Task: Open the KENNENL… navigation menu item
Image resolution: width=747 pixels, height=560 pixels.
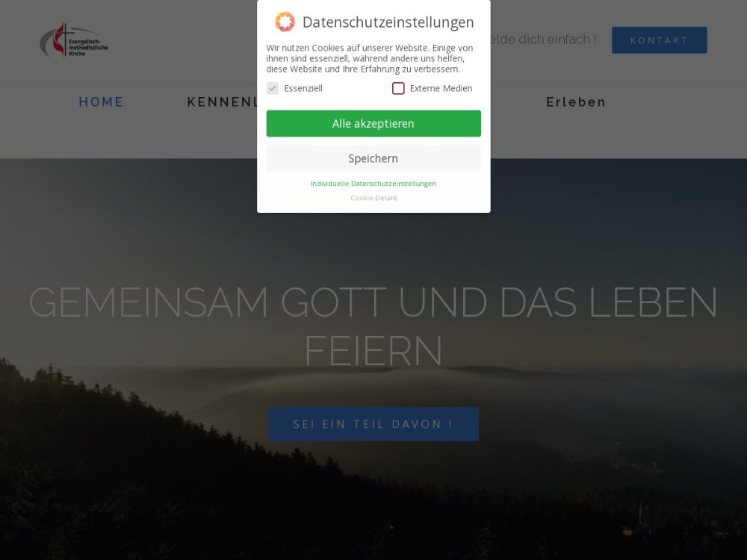Action: tap(222, 102)
